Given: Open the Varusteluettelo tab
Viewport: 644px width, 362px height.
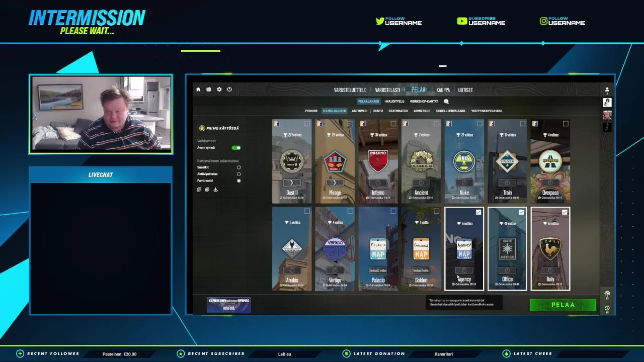Looking at the screenshot, I should tap(350, 90).
